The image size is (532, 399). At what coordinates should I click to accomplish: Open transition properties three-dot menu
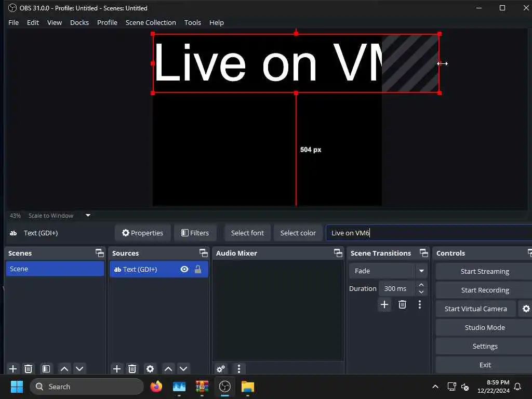tap(420, 304)
